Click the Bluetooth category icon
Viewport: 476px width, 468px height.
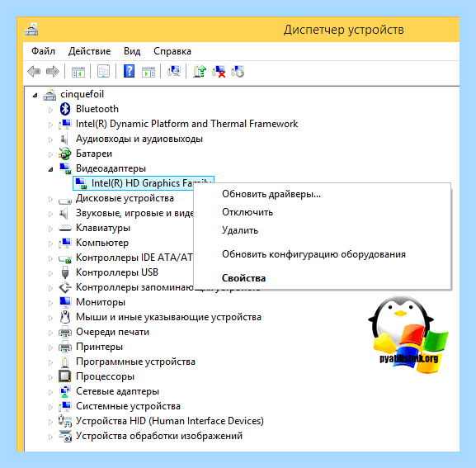coord(65,109)
